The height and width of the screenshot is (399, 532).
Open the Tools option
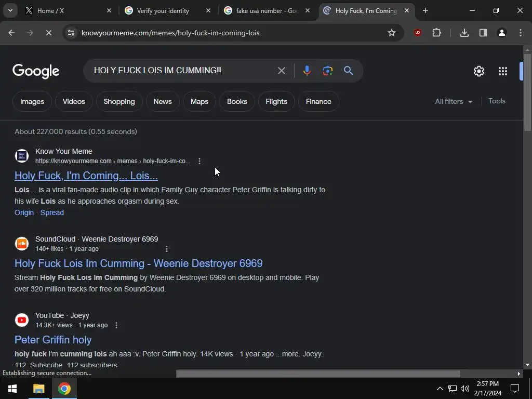point(497,101)
